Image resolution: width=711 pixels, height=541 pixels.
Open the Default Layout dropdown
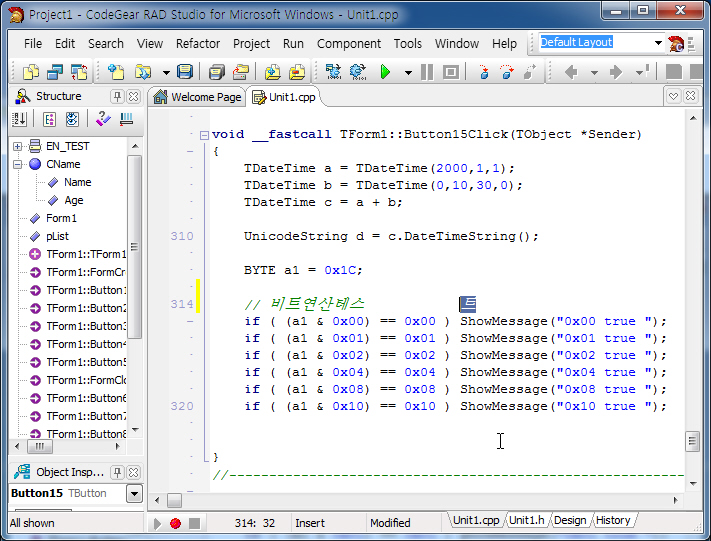(x=658, y=43)
